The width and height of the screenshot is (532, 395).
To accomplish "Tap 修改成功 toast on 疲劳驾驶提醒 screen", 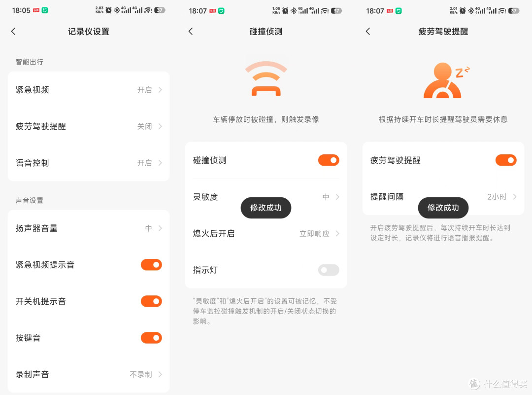I will tap(443, 208).
